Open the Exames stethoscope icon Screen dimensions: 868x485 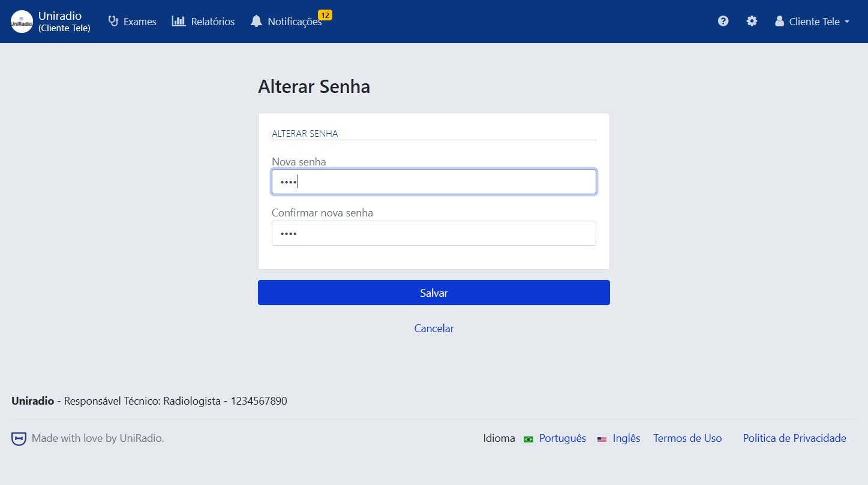(113, 21)
